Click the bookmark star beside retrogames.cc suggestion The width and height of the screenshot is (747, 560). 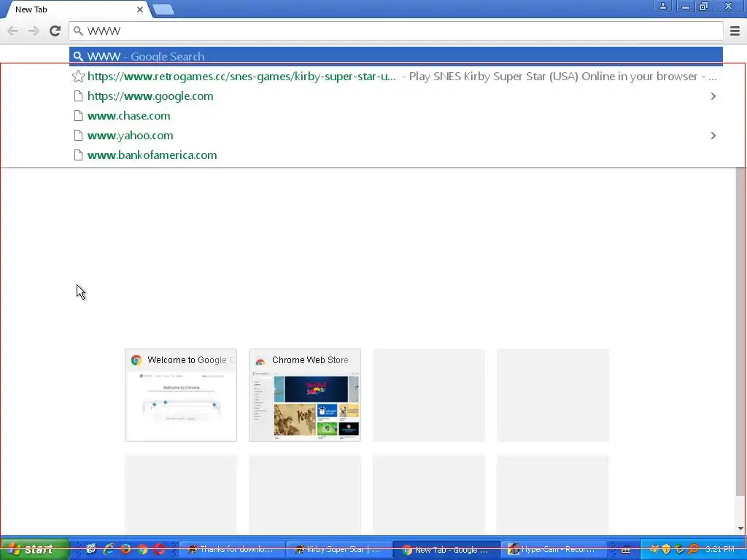78,76
